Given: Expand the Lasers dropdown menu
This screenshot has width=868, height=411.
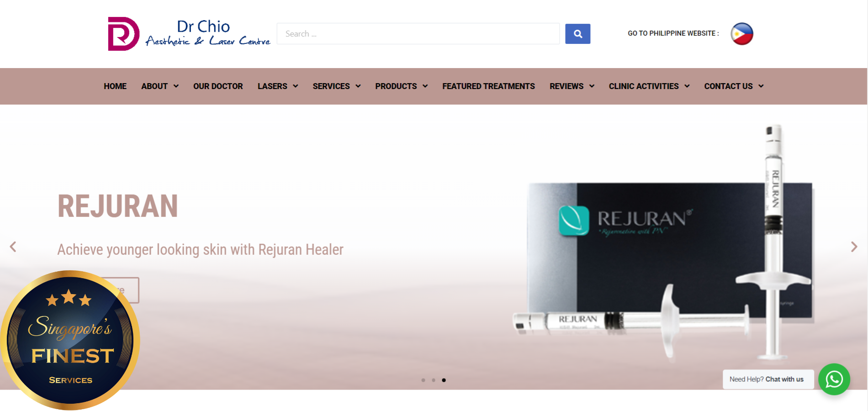Looking at the screenshot, I should click(x=277, y=86).
